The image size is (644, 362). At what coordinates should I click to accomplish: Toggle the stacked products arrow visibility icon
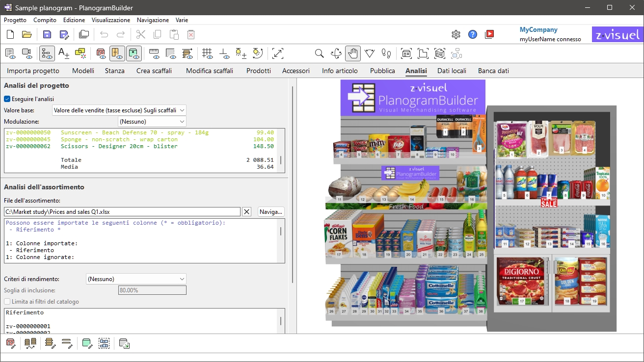(188, 53)
